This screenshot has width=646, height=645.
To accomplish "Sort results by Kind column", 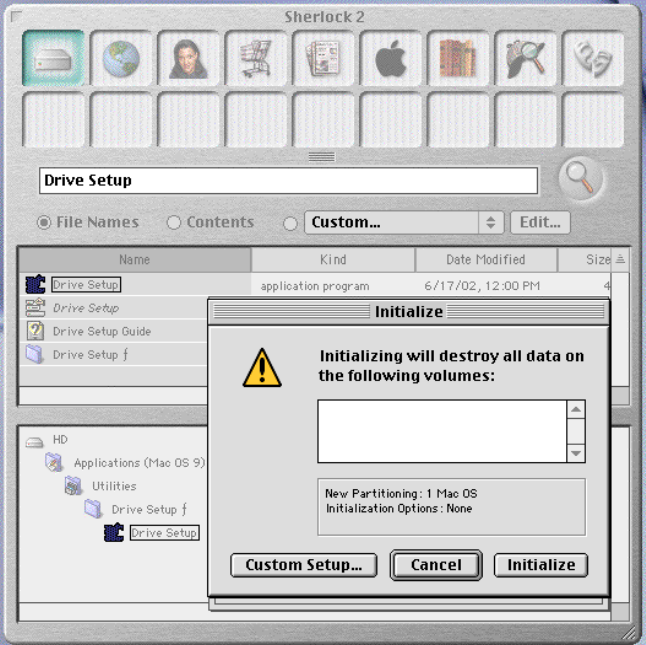I will click(333, 259).
